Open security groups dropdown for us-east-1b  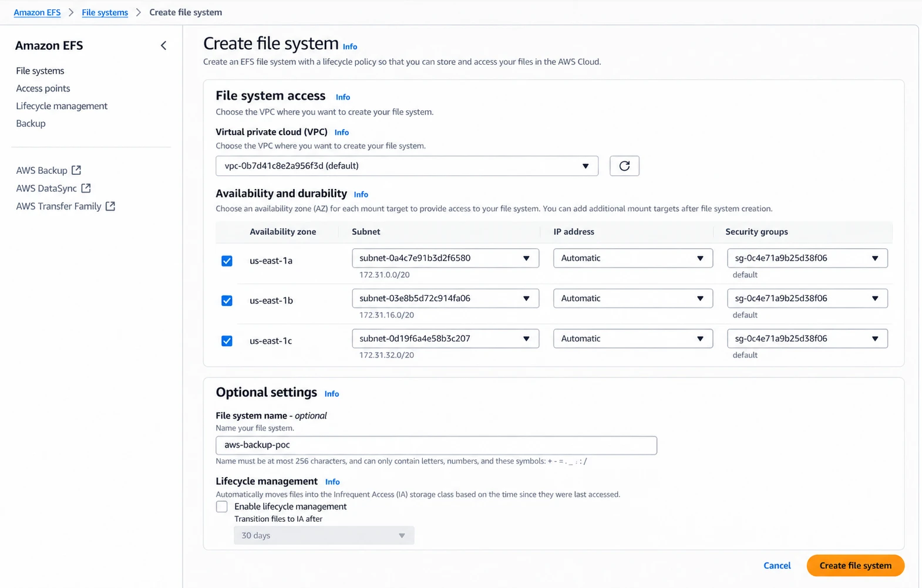pyautogui.click(x=807, y=298)
